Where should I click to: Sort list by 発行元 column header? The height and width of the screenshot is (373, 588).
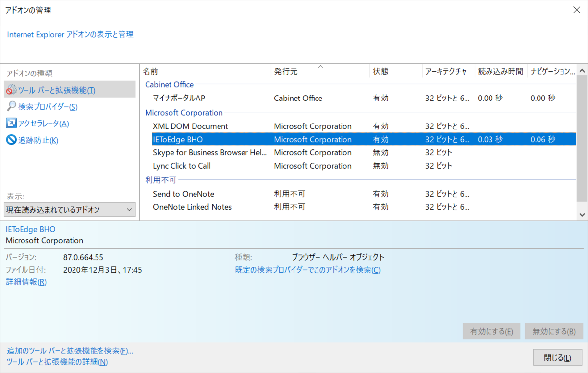(x=320, y=71)
